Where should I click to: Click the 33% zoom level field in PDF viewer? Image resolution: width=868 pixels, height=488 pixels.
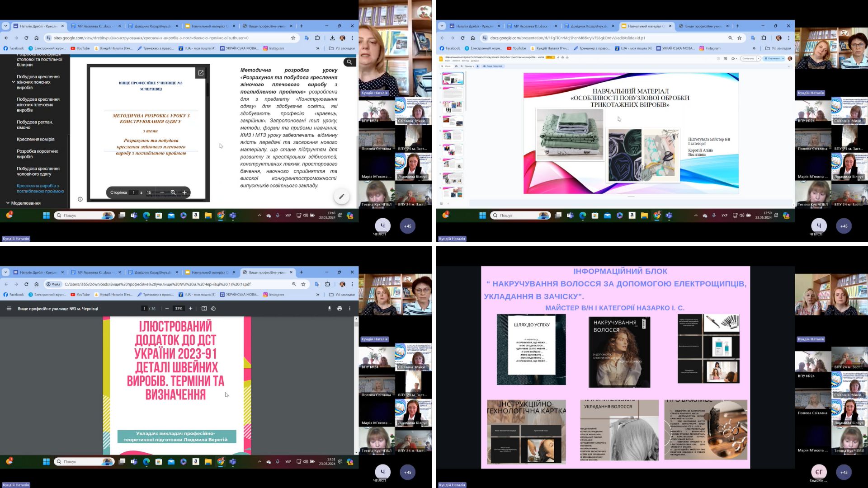click(179, 309)
